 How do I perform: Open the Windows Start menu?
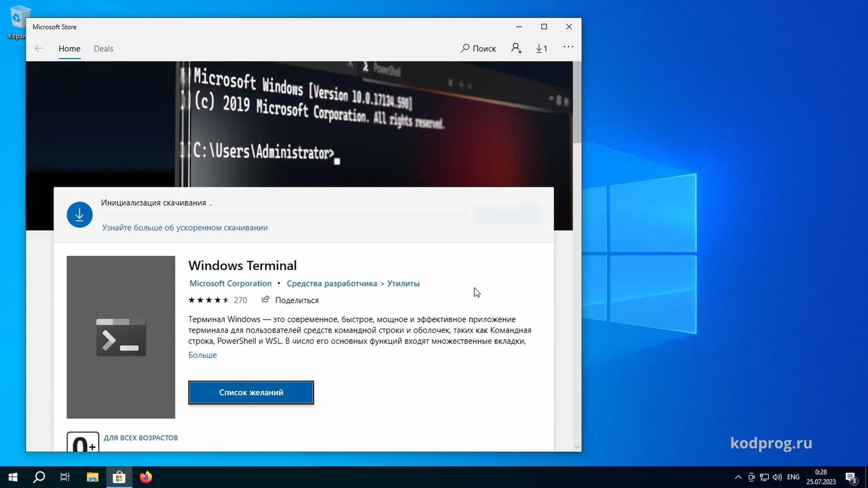tap(13, 477)
